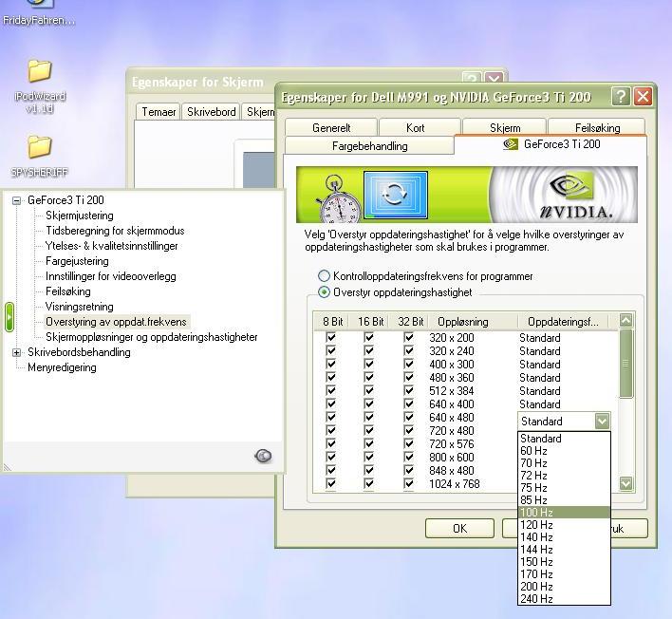Select Skjermjustering in the tree
672x619 pixels.
[80, 216]
